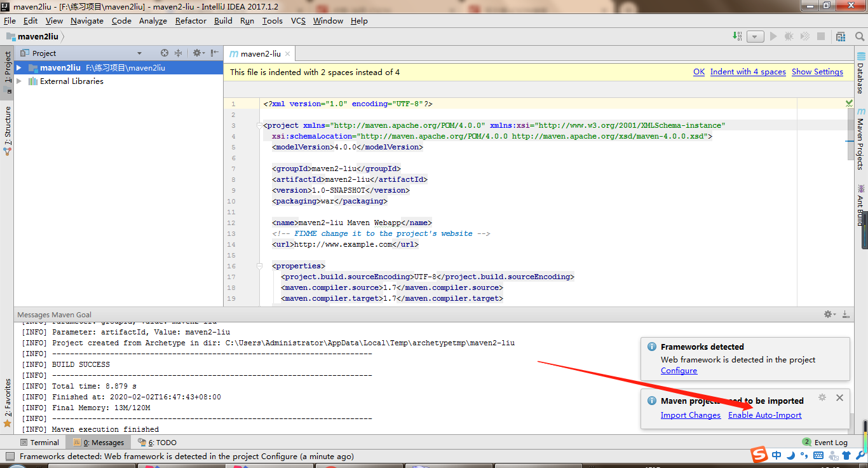Open the Project Structure icon
This screenshot has height=468, width=868.
pos(841,37)
